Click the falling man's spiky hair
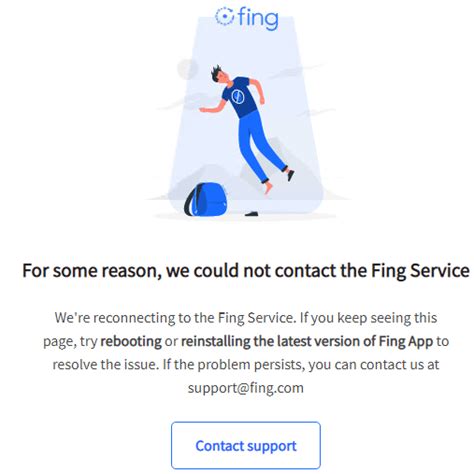The height and width of the screenshot is (474, 474). [216, 73]
